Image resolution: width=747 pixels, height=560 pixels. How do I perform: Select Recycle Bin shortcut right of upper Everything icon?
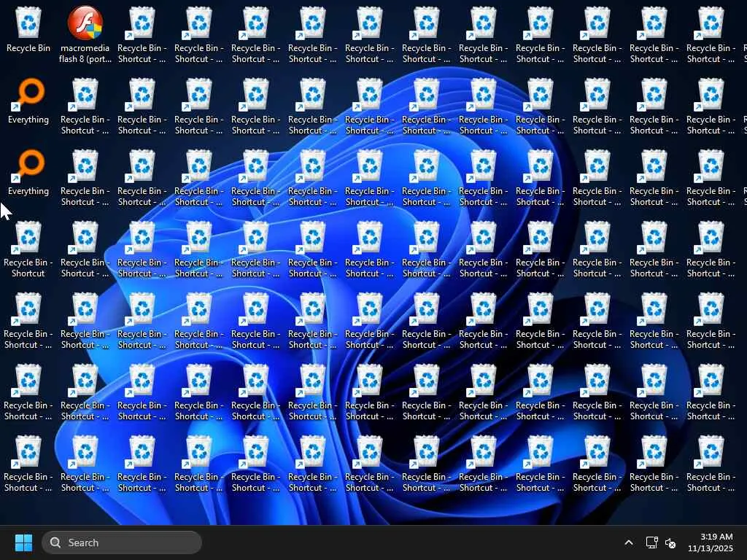pyautogui.click(x=85, y=106)
